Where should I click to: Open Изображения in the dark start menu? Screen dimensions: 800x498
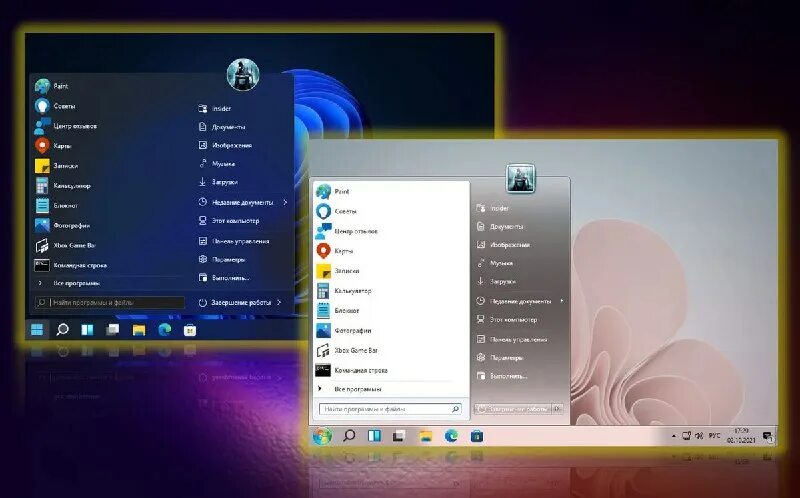(x=225, y=145)
